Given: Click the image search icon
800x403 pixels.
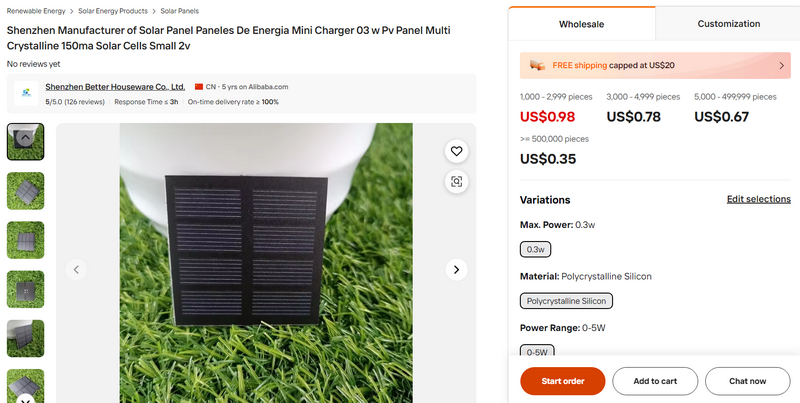Looking at the screenshot, I should (x=456, y=181).
